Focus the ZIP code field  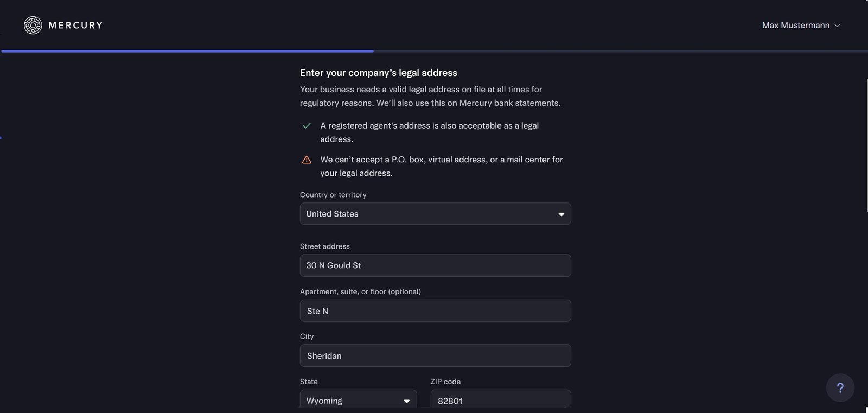[x=500, y=401]
